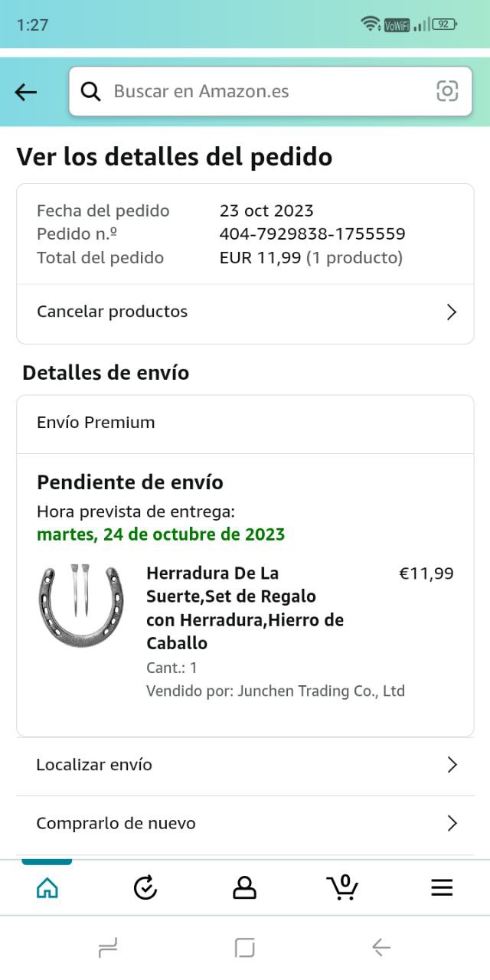
Task: Go to Home tab icon
Action: pos(47,887)
